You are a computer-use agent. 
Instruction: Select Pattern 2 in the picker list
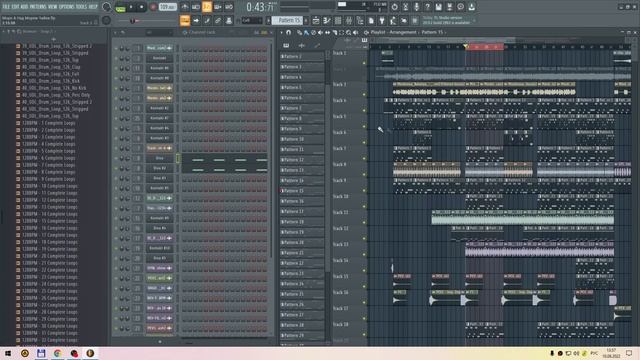click(302, 56)
